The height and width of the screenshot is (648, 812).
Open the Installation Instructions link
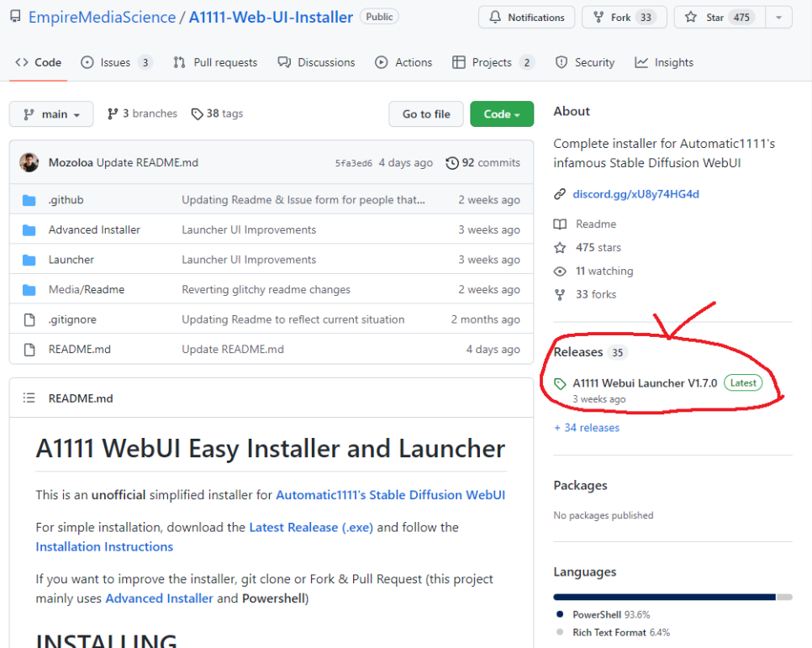(x=104, y=546)
